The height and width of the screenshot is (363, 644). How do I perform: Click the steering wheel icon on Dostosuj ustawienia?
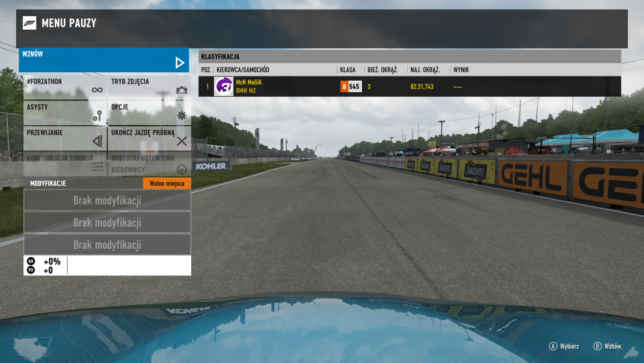tap(182, 170)
